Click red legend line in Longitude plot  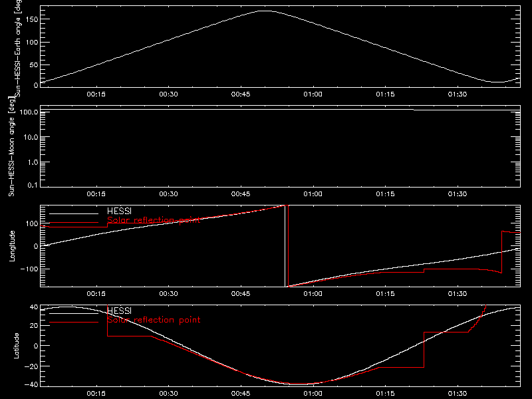tap(74, 223)
